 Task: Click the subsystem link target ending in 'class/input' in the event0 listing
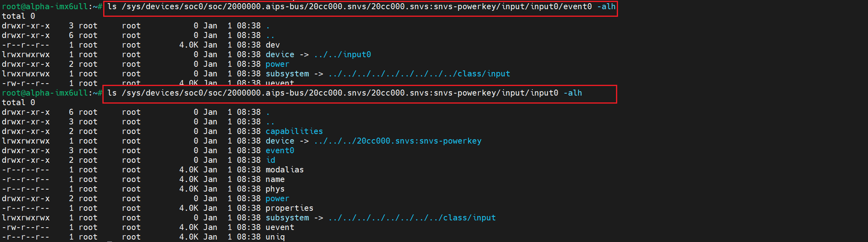pos(419,74)
